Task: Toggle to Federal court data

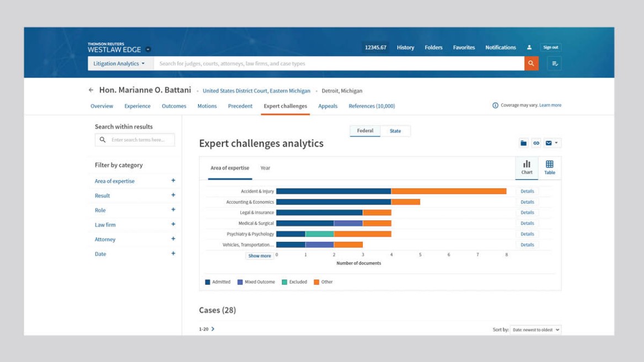Action: [x=365, y=131]
